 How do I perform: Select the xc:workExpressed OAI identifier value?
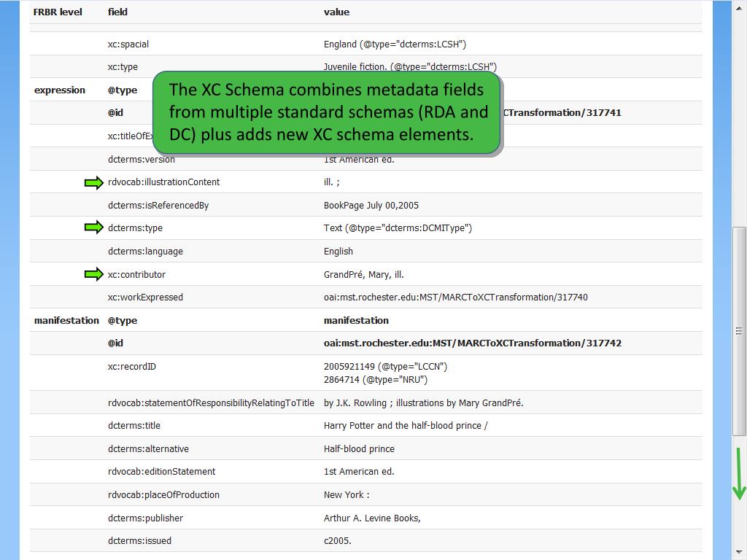pyautogui.click(x=455, y=297)
